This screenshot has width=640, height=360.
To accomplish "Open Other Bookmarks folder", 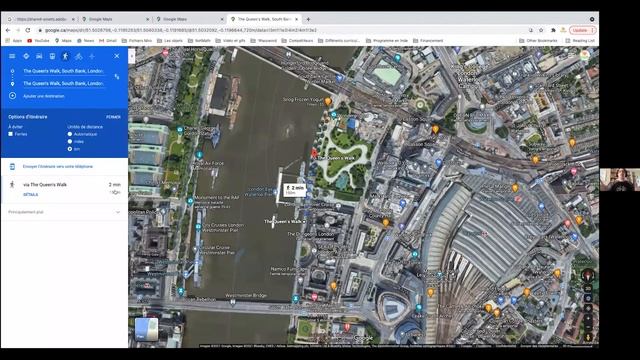I will 538,41.
